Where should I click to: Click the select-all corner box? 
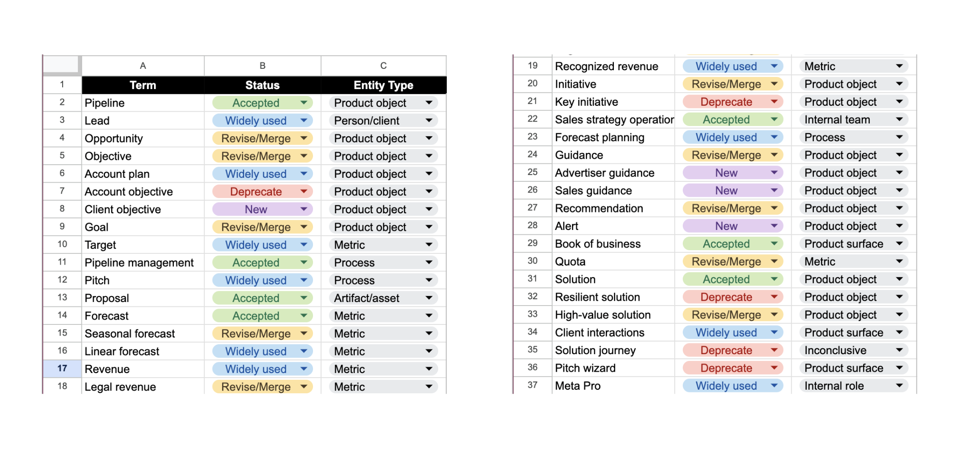(62, 65)
